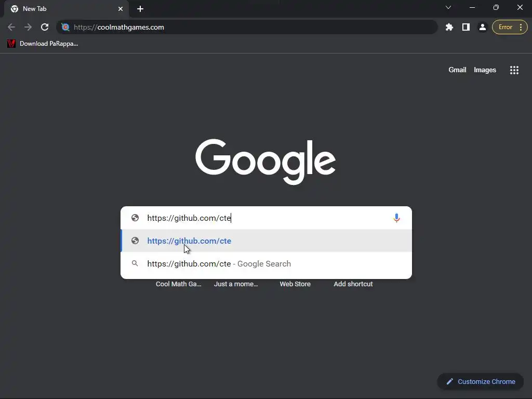The image size is (532, 399).
Task: Toggle the side panel icon
Action: (x=466, y=27)
